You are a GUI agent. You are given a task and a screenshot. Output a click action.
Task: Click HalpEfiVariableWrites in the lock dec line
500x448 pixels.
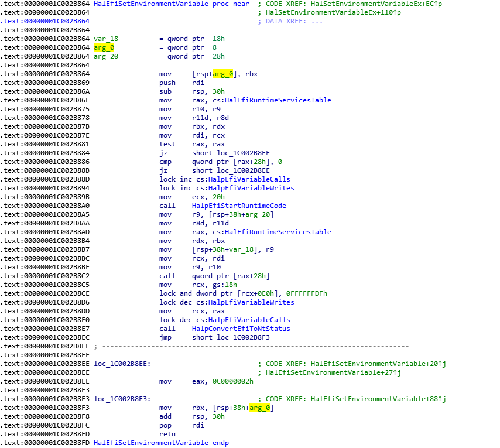coord(251,302)
